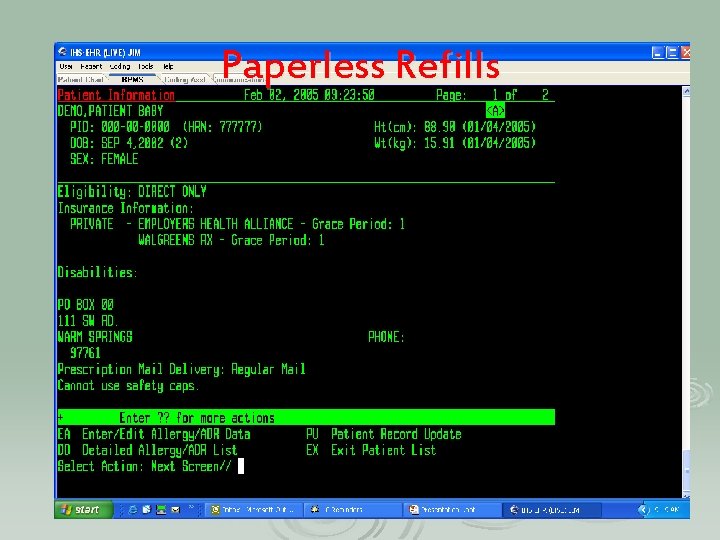This screenshot has height=540, width=720.
Task: Click the Cannot use safety caps line
Action: [x=129, y=385]
